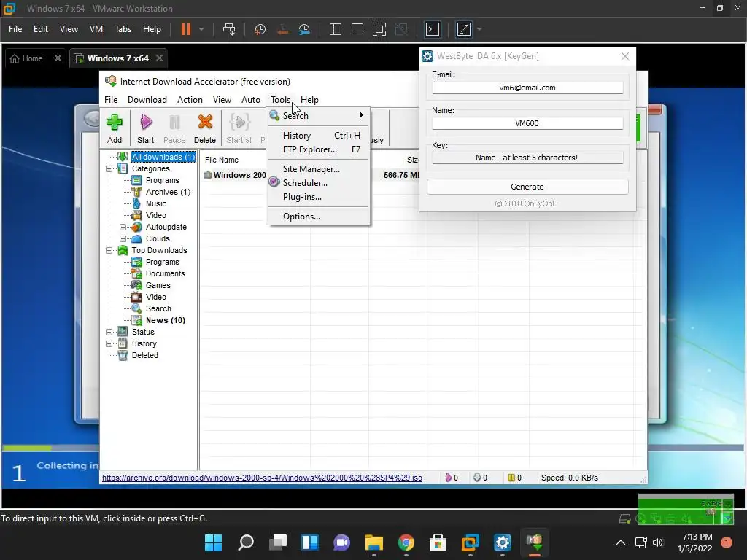Choose FTP Explorer from Tools menu
The height and width of the screenshot is (560, 747).
pos(318,149)
